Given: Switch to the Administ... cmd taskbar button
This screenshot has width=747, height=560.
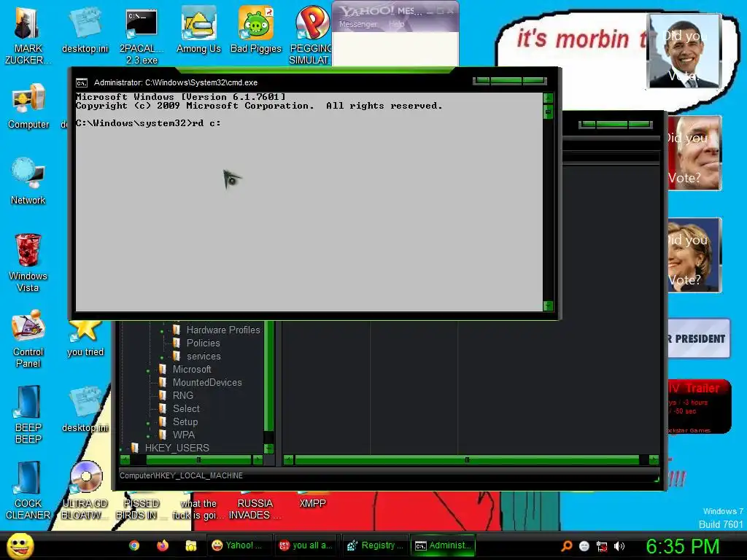Looking at the screenshot, I should (444, 545).
